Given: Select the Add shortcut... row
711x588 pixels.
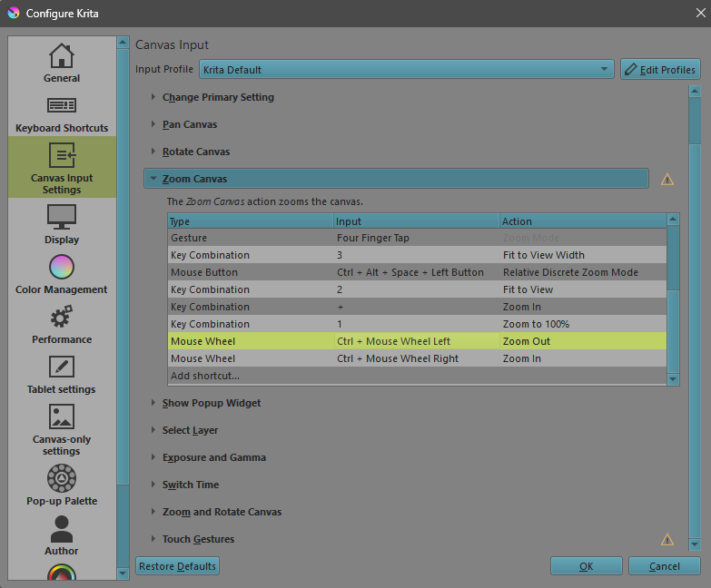Looking at the screenshot, I should [205, 376].
